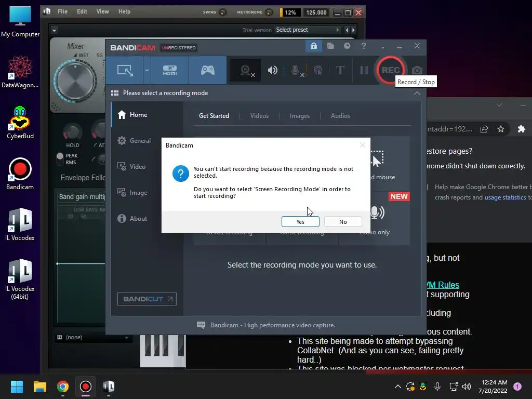Select Game recording mode gamepad icon

208,70
